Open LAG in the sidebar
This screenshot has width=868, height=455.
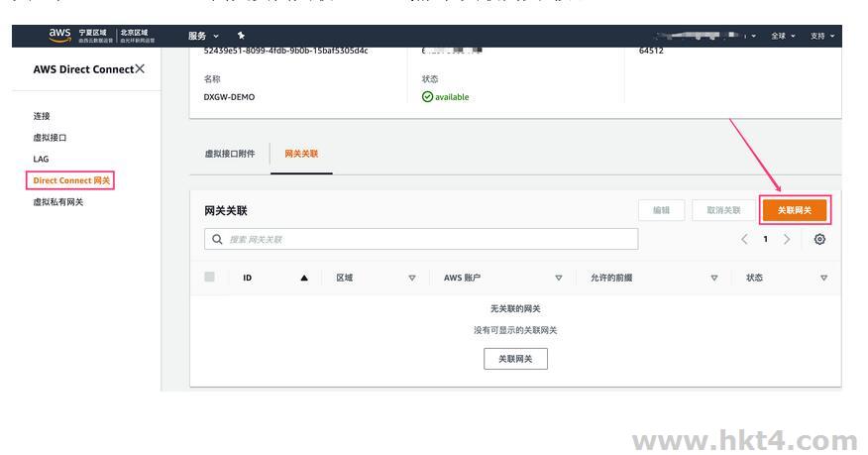tap(41, 159)
